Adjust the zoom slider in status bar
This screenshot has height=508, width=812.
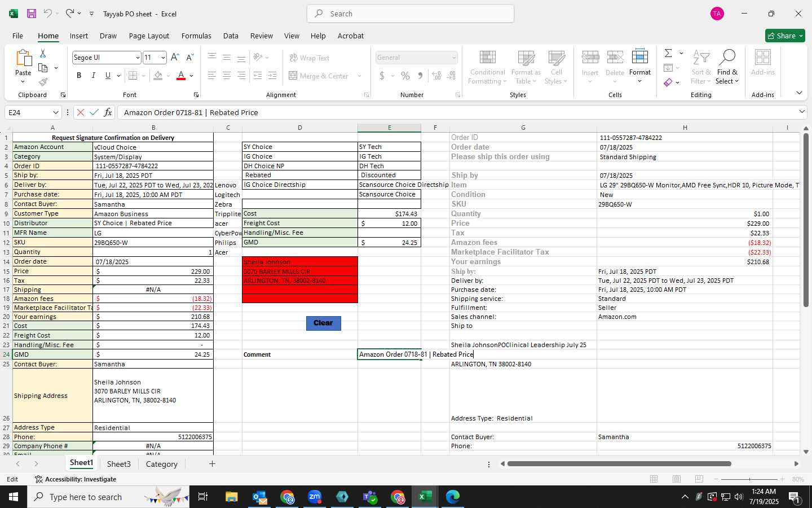click(x=749, y=479)
